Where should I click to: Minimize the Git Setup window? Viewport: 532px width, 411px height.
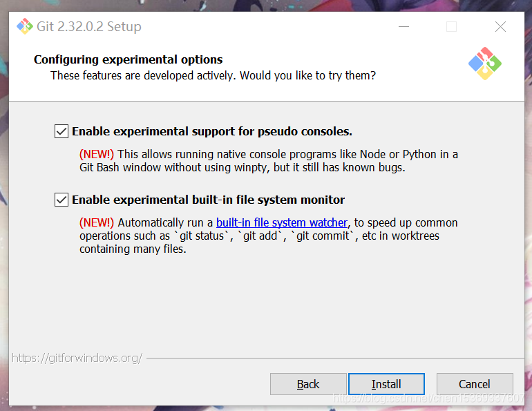[x=403, y=27]
